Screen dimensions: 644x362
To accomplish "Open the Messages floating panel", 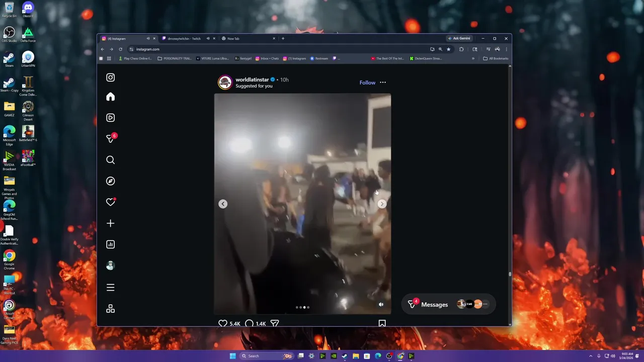I will click(x=448, y=304).
